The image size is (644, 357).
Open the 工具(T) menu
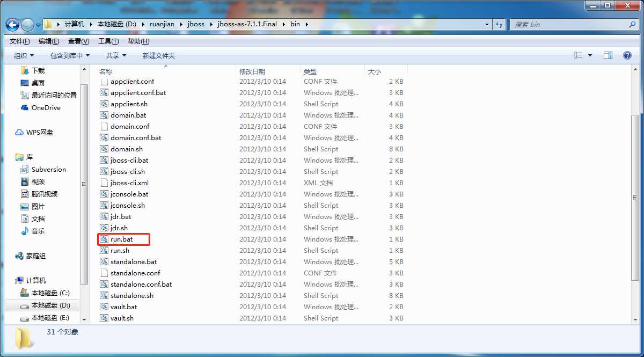[x=108, y=41]
